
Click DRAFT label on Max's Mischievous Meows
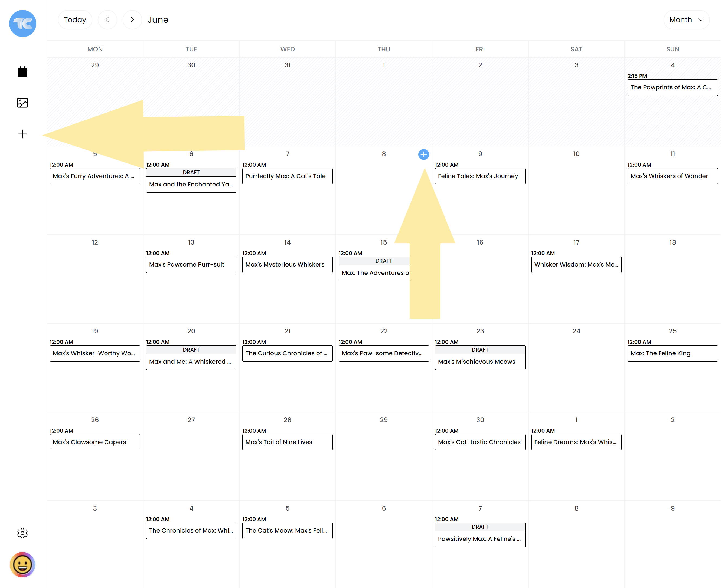479,350
